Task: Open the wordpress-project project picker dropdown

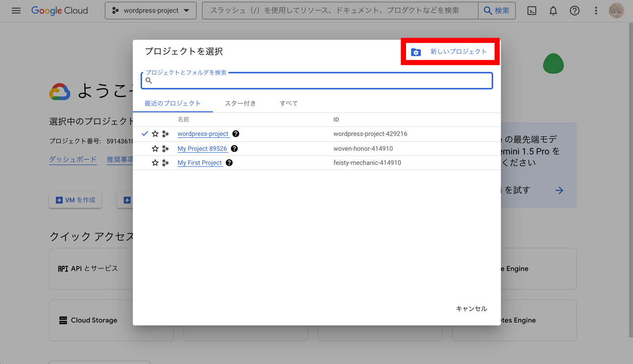Action: click(x=151, y=10)
